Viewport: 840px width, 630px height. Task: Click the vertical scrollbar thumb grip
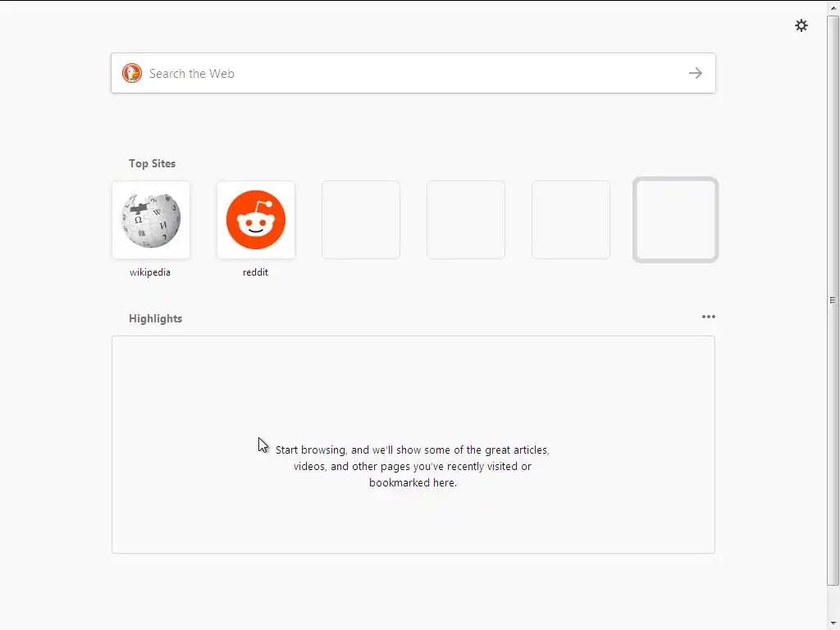[833, 300]
